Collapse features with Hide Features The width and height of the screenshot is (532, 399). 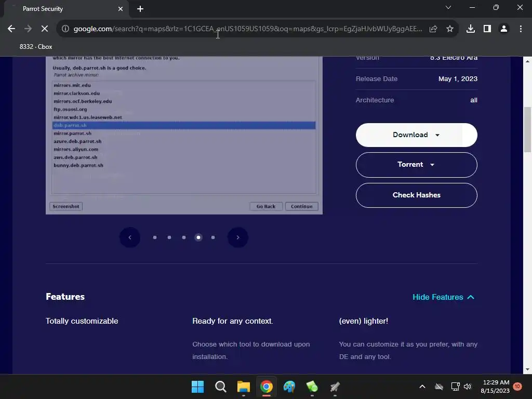point(443,297)
